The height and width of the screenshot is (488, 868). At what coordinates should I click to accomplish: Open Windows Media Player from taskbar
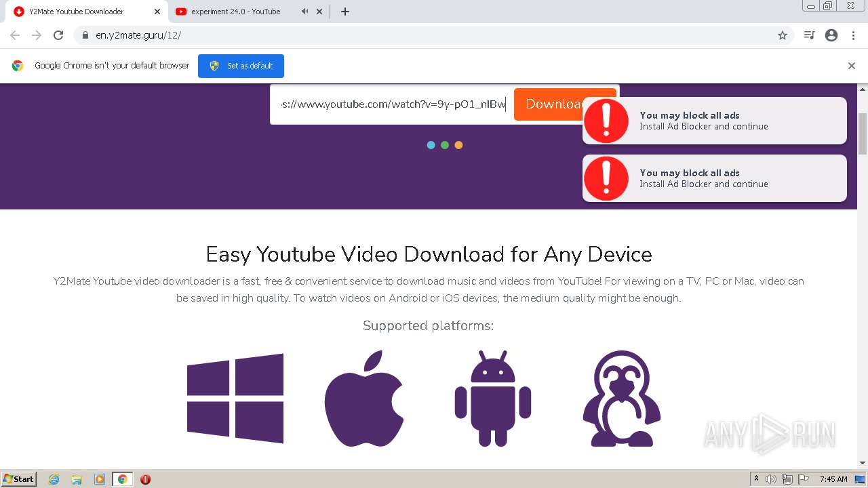coord(100,479)
